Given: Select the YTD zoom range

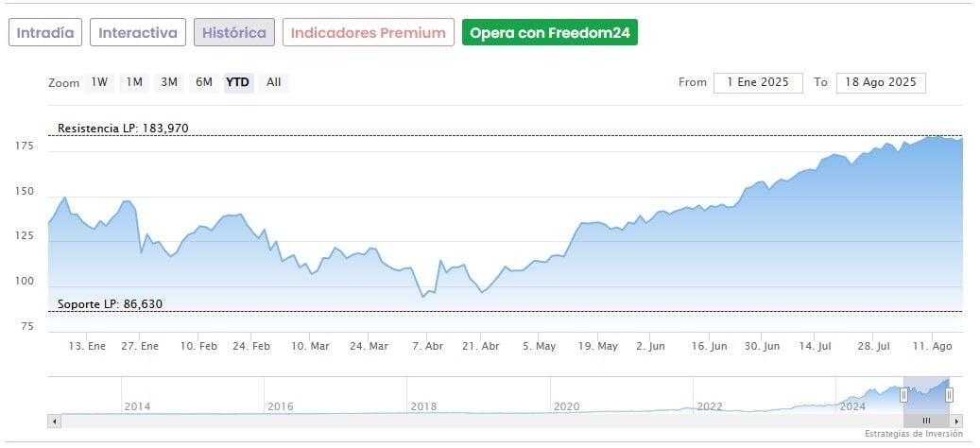Looking at the screenshot, I should click(237, 82).
